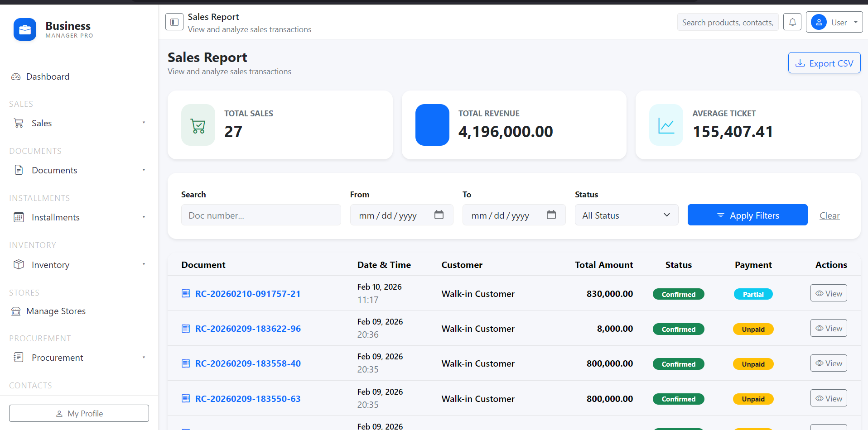Toggle the sidebar collapse icon near Sales Report
The image size is (868, 430).
pos(174,22)
